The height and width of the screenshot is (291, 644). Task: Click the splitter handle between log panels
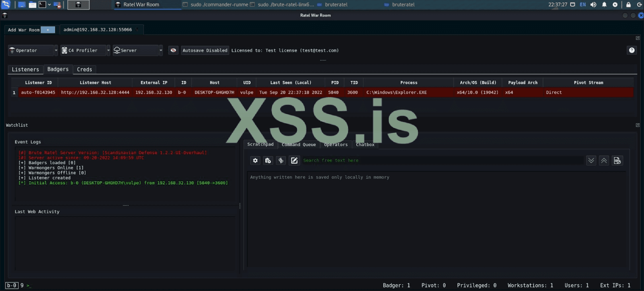click(126, 205)
